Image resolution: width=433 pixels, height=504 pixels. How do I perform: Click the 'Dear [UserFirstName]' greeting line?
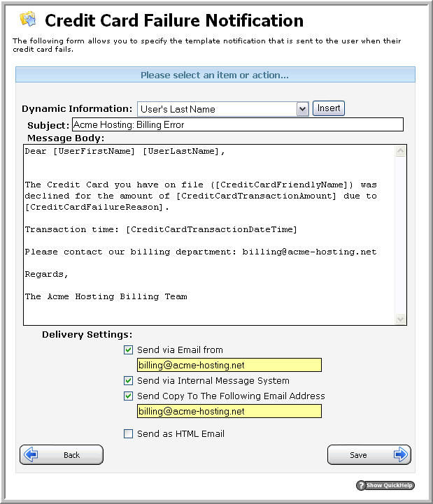[125, 151]
